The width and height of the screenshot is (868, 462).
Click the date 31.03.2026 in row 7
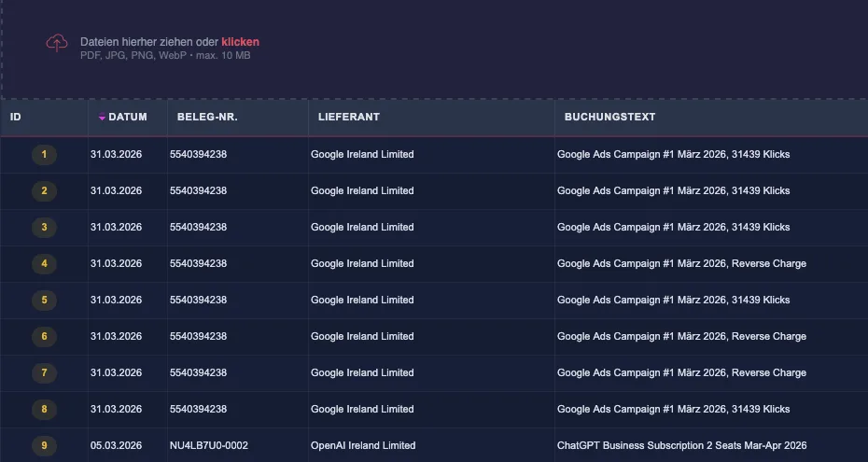[117, 373]
